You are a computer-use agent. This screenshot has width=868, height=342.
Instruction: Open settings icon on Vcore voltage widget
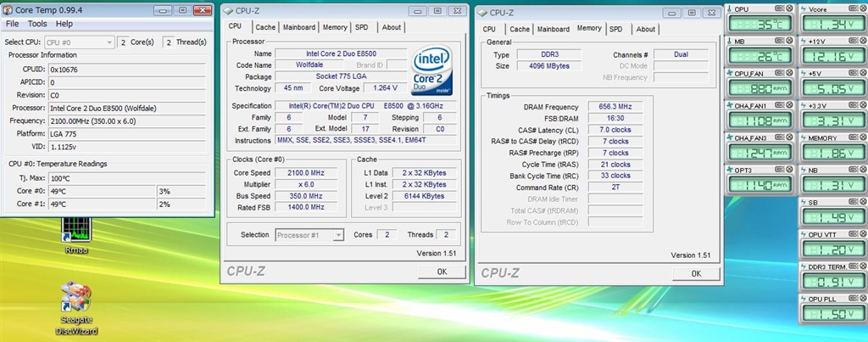click(x=852, y=8)
